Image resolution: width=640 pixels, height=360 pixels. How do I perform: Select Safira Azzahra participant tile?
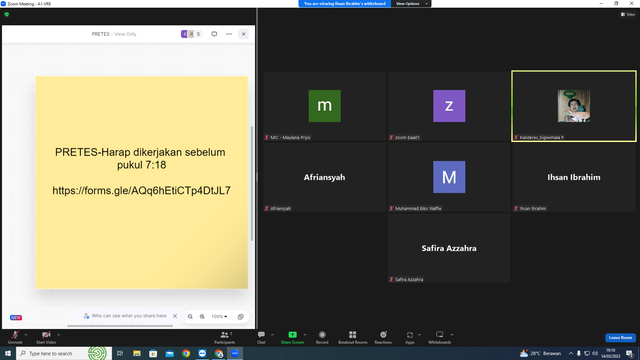point(449,248)
